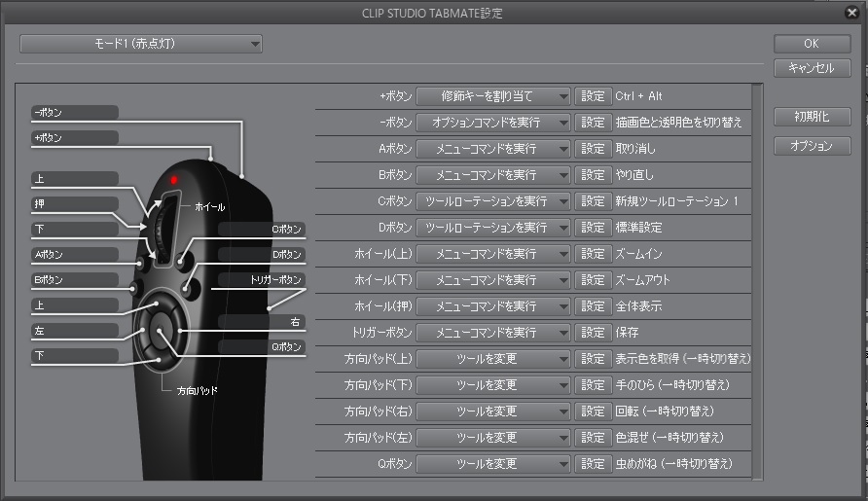868x501 pixels.
Task: Click the Cボタン label in the diagram
Action: (262, 230)
